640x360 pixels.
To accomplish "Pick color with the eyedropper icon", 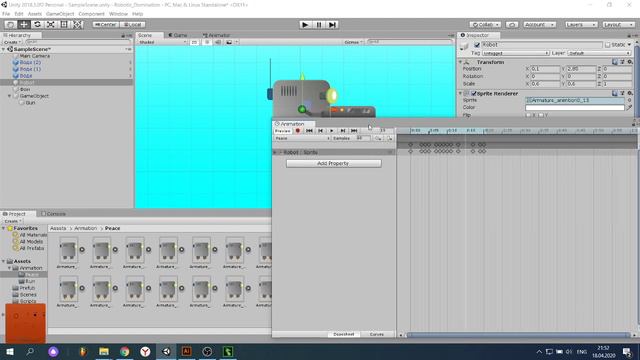I will click(x=629, y=108).
